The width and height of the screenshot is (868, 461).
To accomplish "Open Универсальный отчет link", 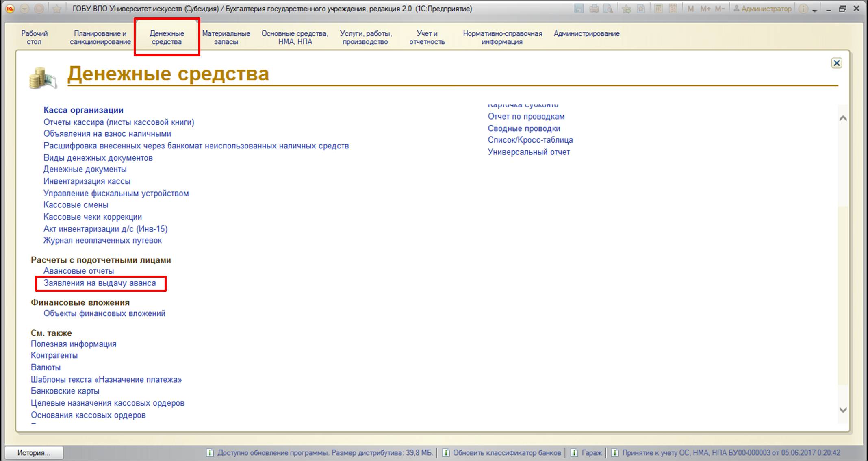I will [529, 152].
